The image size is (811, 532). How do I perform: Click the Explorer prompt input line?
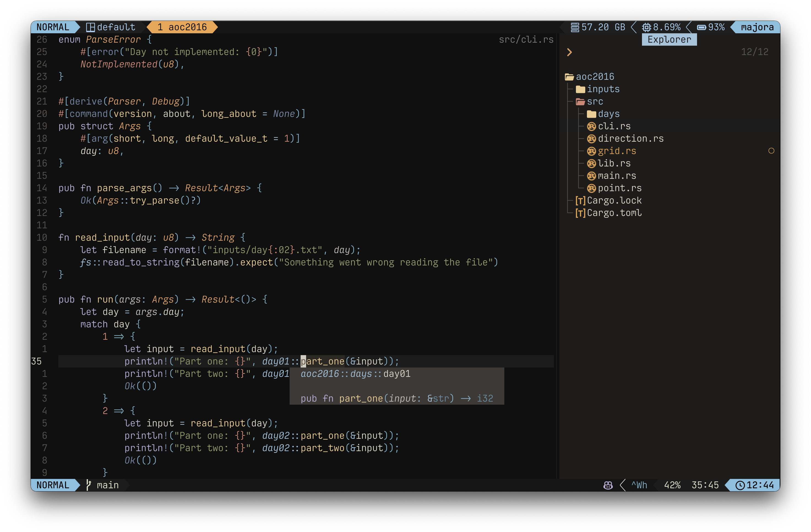(647, 52)
